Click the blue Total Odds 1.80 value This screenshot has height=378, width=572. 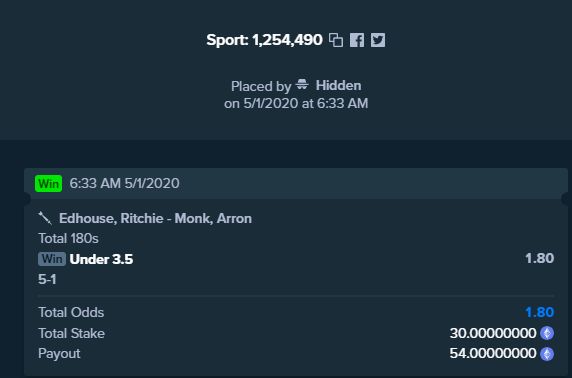coord(540,312)
